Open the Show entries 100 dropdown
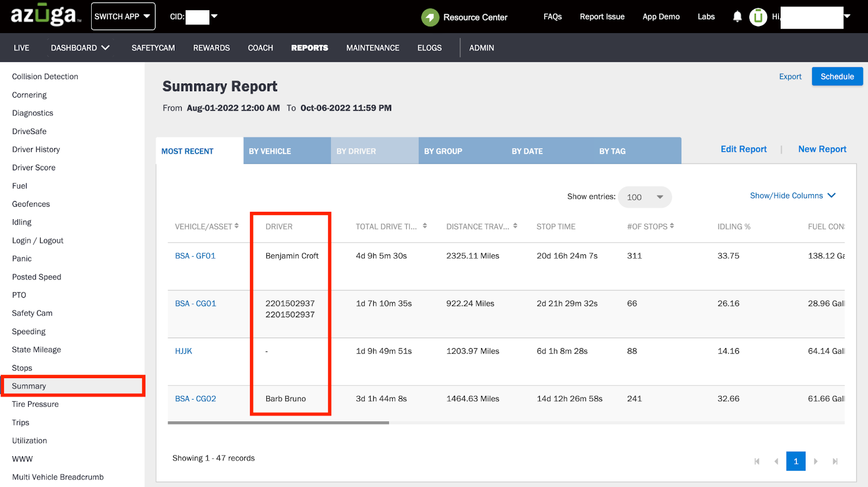The height and width of the screenshot is (487, 868). (645, 197)
